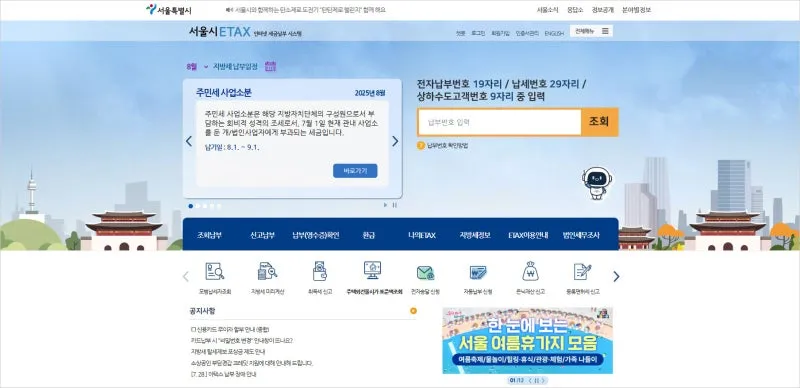This screenshot has height=388, width=800.
Task: Click the blue 바로가기 button
Action: (355, 171)
